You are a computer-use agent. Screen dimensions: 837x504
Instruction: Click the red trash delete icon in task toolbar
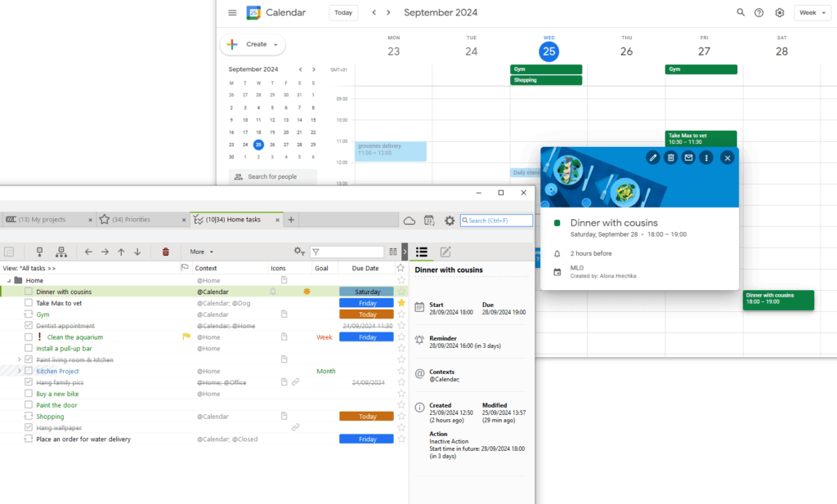coord(166,252)
